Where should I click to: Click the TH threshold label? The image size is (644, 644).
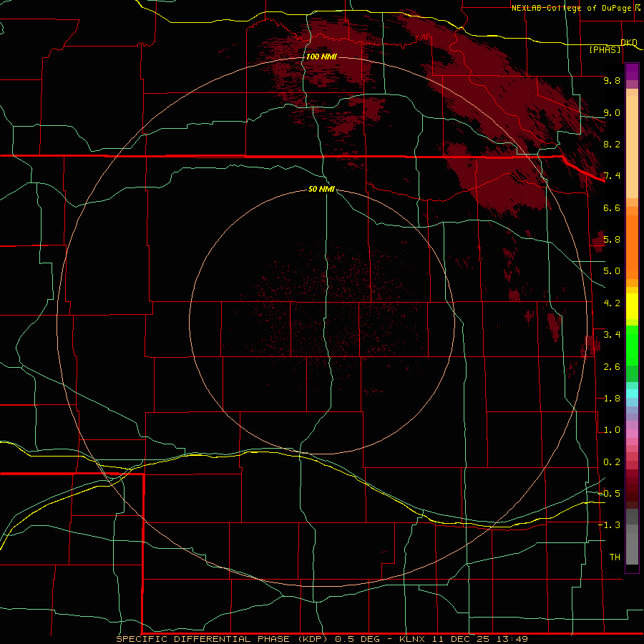pyautogui.click(x=615, y=557)
